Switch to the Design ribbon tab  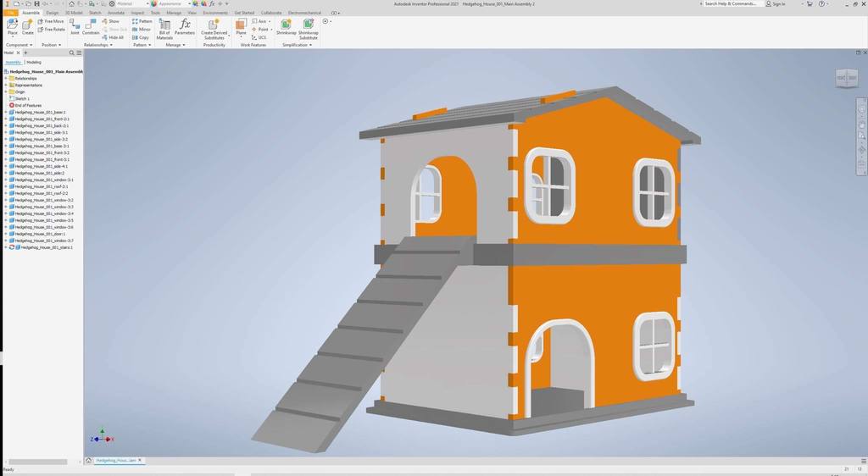(52, 13)
